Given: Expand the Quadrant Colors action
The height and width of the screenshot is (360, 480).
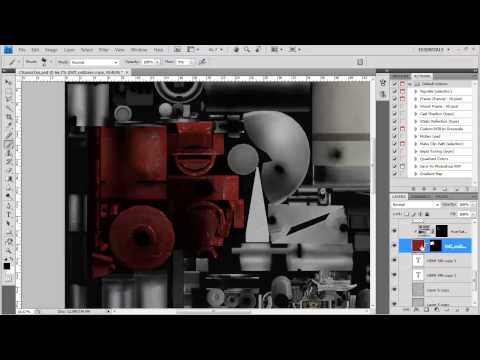Looking at the screenshot, I should pos(416,159).
